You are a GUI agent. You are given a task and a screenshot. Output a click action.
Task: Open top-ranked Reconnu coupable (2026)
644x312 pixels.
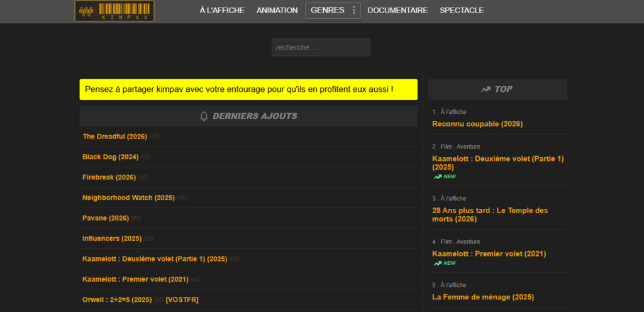point(477,124)
